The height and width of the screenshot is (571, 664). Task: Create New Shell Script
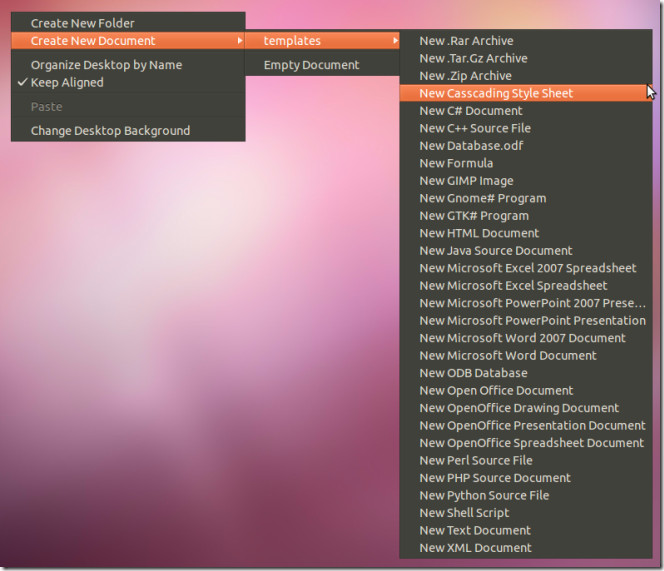[x=526, y=513]
